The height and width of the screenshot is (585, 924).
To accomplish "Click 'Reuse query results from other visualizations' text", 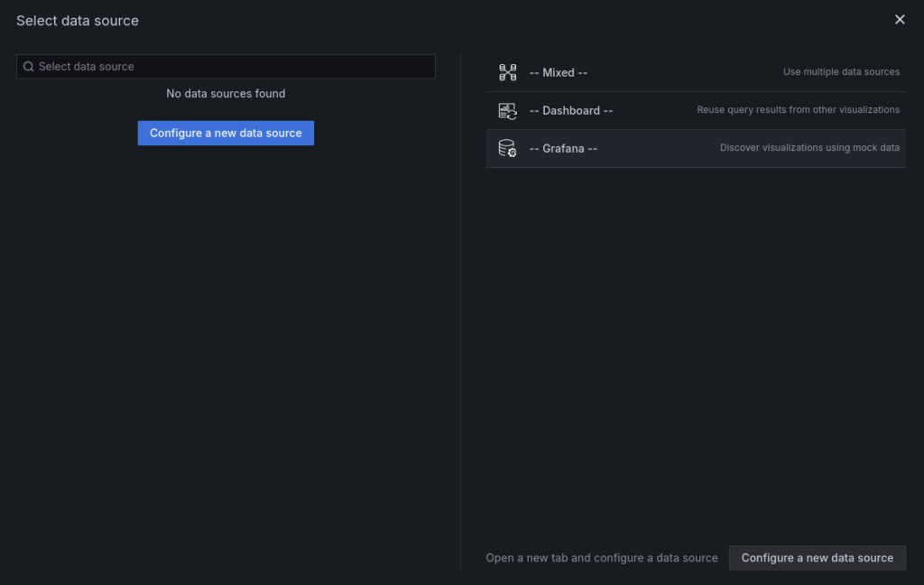I will [798, 110].
